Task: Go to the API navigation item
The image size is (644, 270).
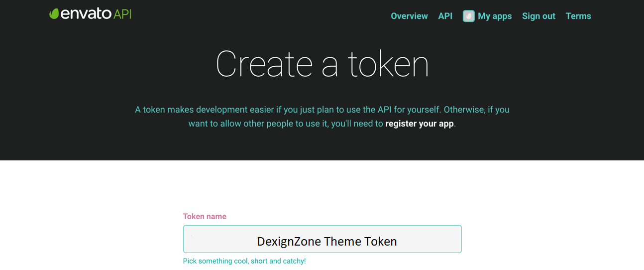Action: (x=445, y=16)
